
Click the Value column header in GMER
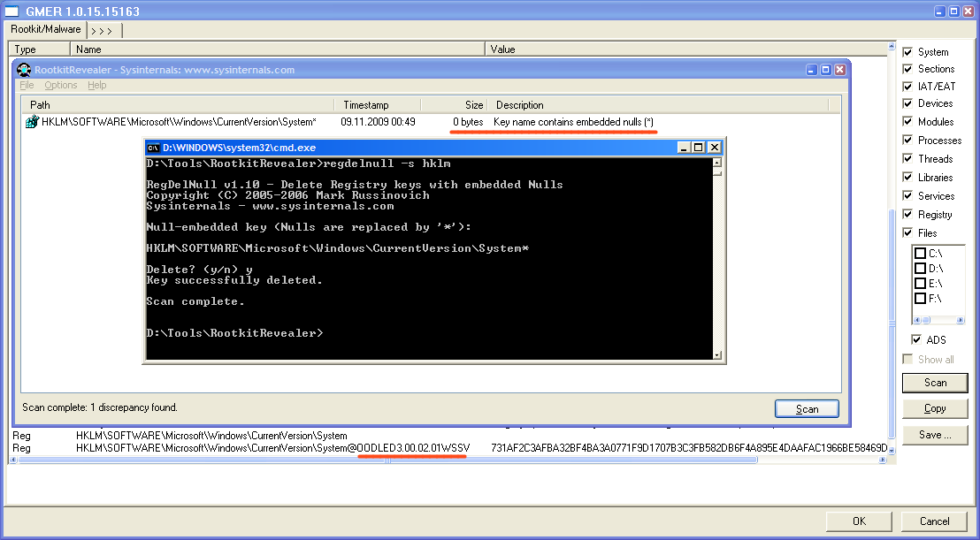685,49
